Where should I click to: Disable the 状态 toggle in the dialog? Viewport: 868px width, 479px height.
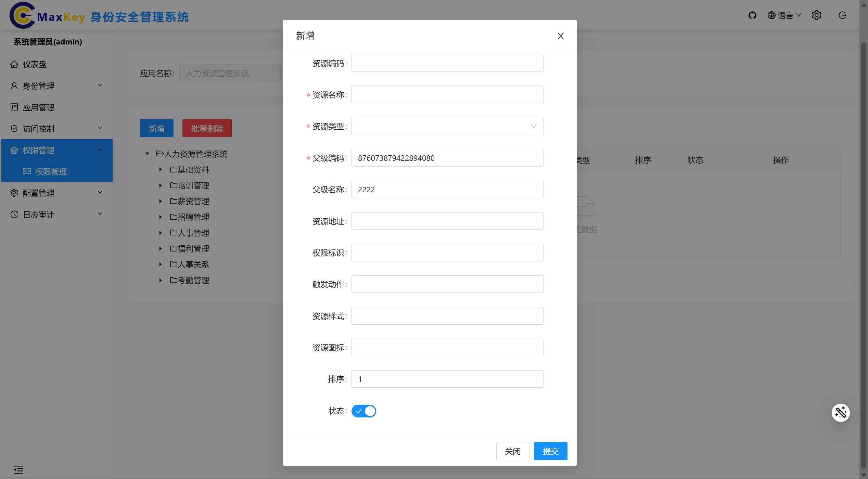click(x=363, y=411)
